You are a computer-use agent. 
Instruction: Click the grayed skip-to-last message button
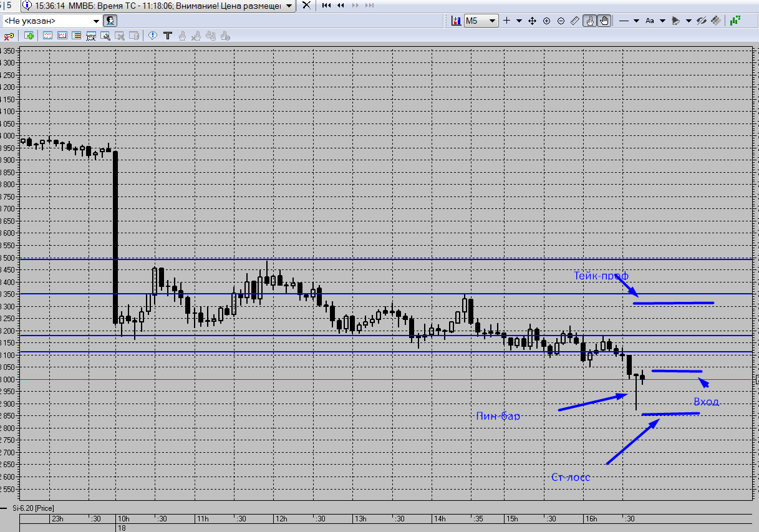pos(370,5)
